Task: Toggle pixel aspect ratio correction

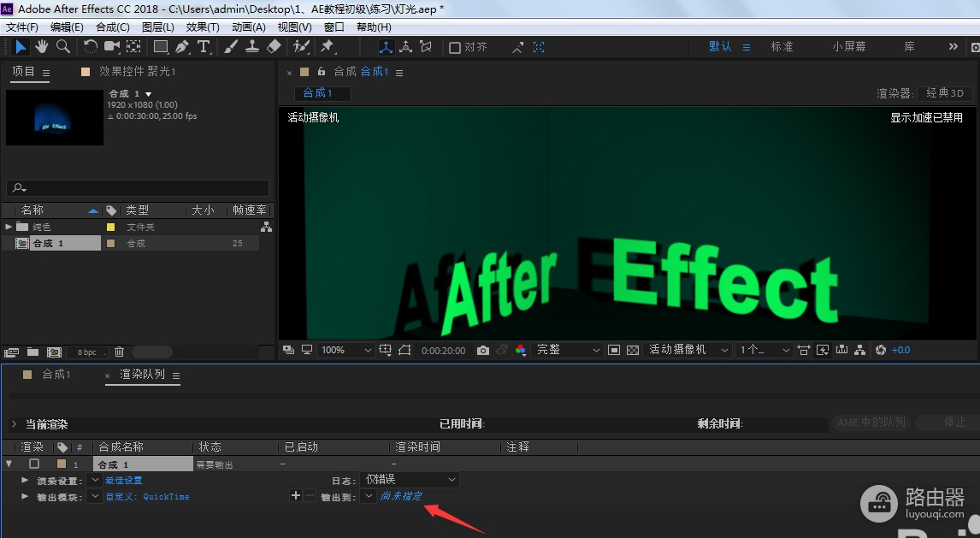Action: point(804,350)
